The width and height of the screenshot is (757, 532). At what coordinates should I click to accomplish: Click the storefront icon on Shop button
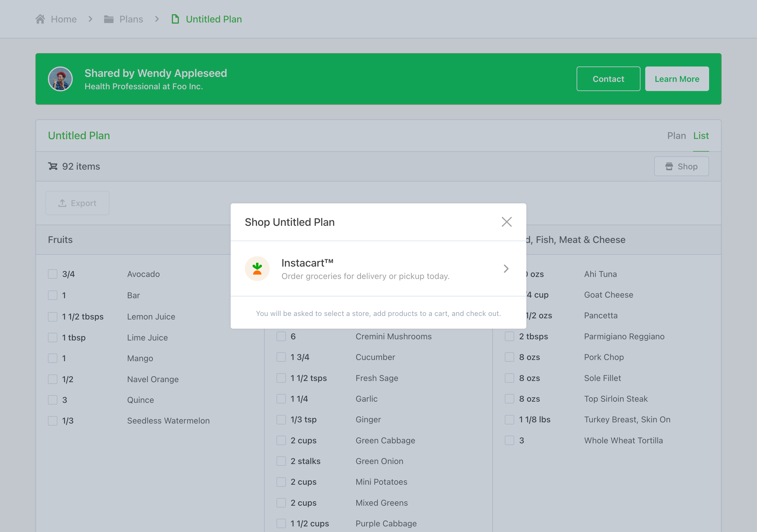point(669,166)
